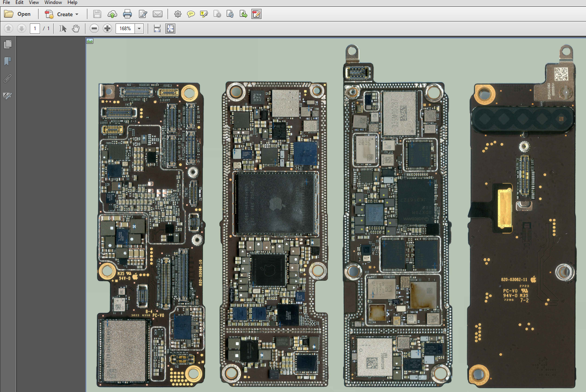Click the Open file button
The width and height of the screenshot is (586, 392).
point(18,14)
